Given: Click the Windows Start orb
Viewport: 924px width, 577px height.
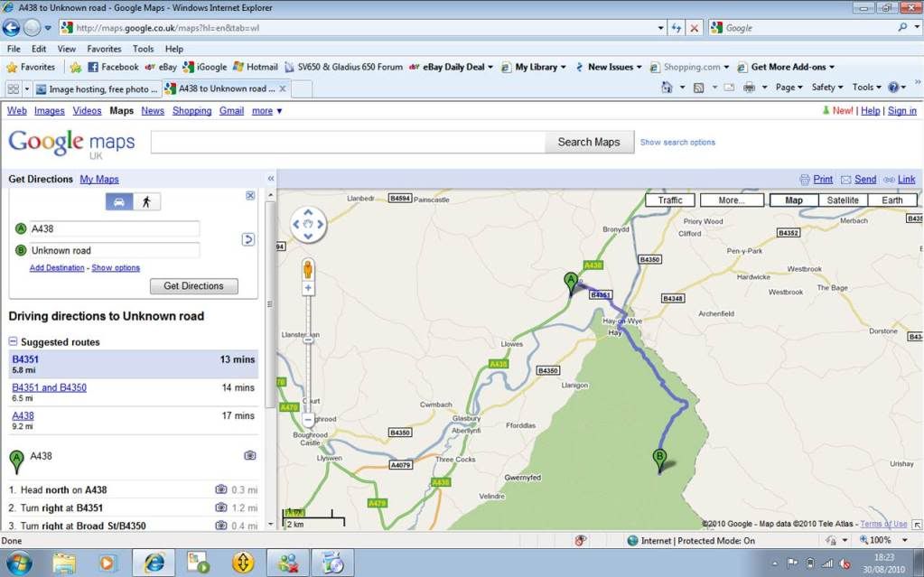Looking at the screenshot, I should pyautogui.click(x=20, y=563).
